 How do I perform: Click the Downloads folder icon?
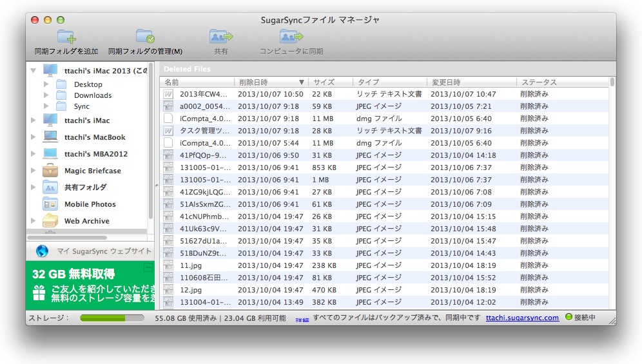point(61,95)
